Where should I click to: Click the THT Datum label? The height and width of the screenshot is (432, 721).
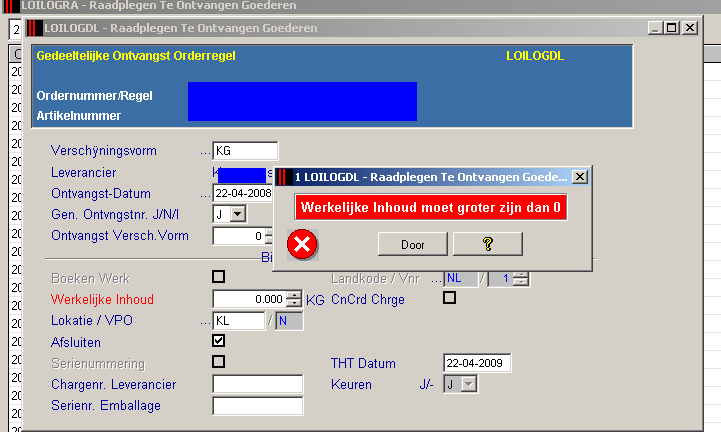pos(363,363)
